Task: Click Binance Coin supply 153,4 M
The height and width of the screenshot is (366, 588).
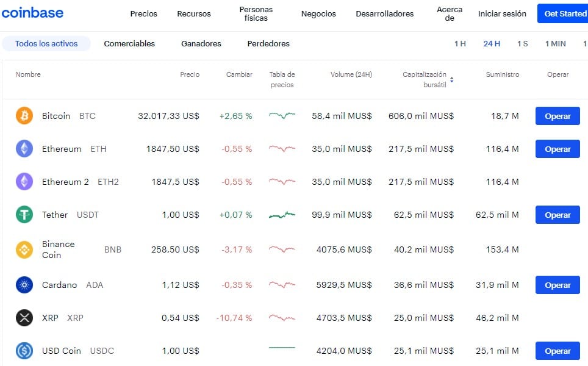Action: pos(502,249)
